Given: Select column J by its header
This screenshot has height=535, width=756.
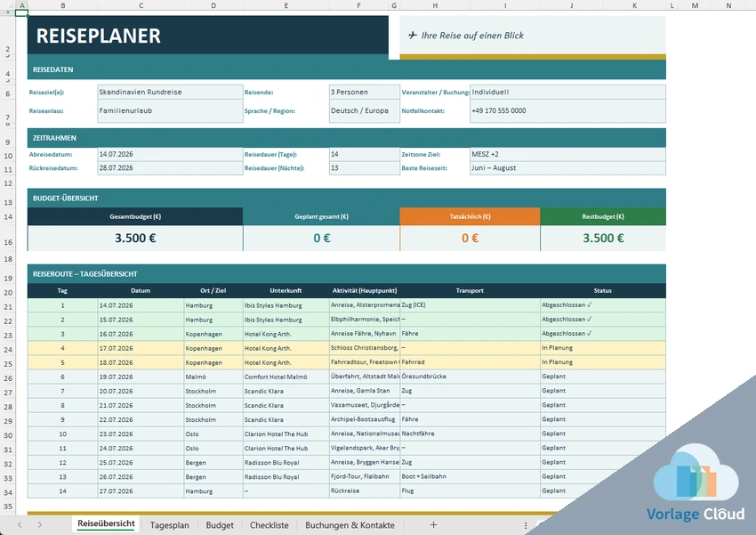Looking at the screenshot, I should click(571, 5).
